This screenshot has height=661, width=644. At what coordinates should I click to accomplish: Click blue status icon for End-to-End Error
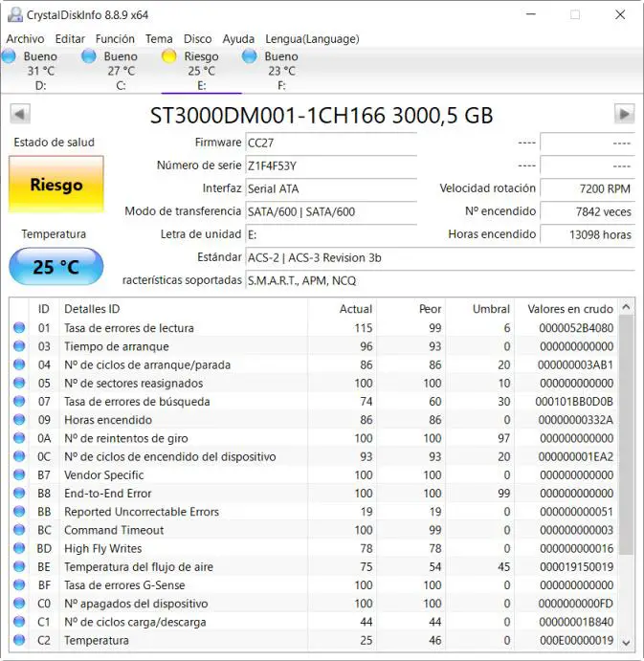point(19,493)
